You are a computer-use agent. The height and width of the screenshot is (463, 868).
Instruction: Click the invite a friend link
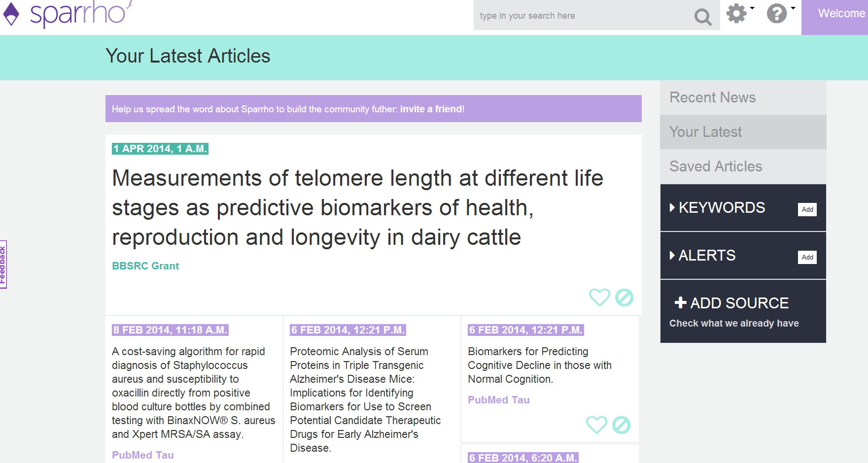[x=432, y=109]
